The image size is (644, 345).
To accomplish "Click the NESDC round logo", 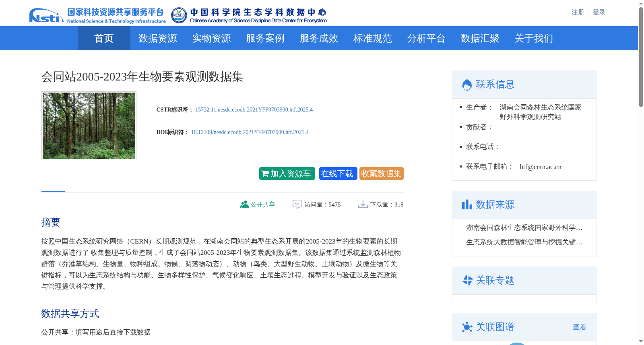I will click(179, 15).
